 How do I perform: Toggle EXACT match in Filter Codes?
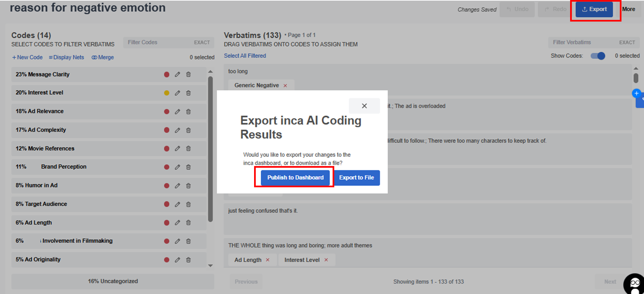click(202, 42)
